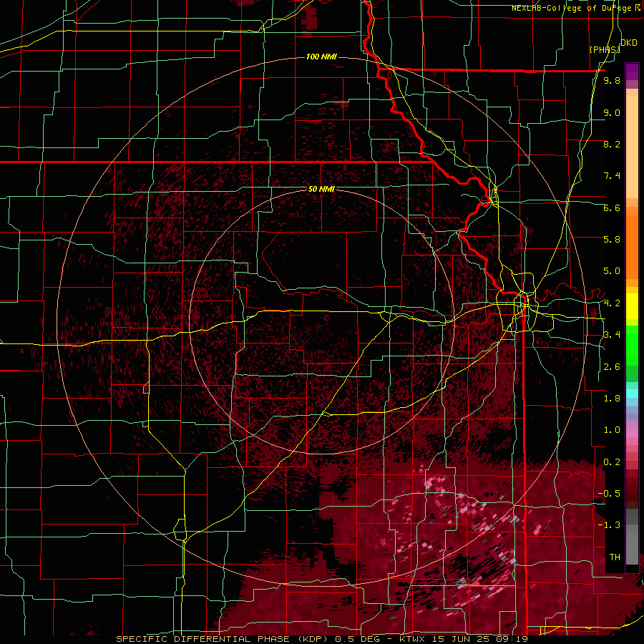Screen dimensions: 644x644
Task: Click the 3.4 legend value
Action: click(x=612, y=335)
